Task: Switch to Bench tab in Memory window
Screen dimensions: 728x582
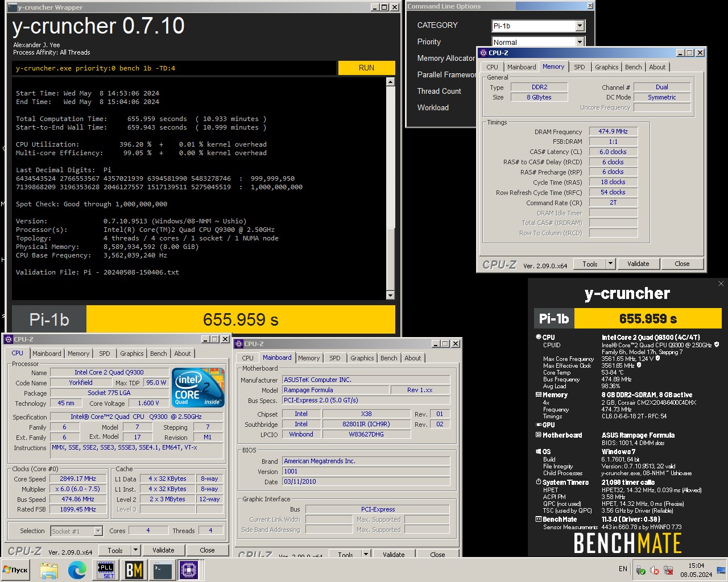Action: 633,67
